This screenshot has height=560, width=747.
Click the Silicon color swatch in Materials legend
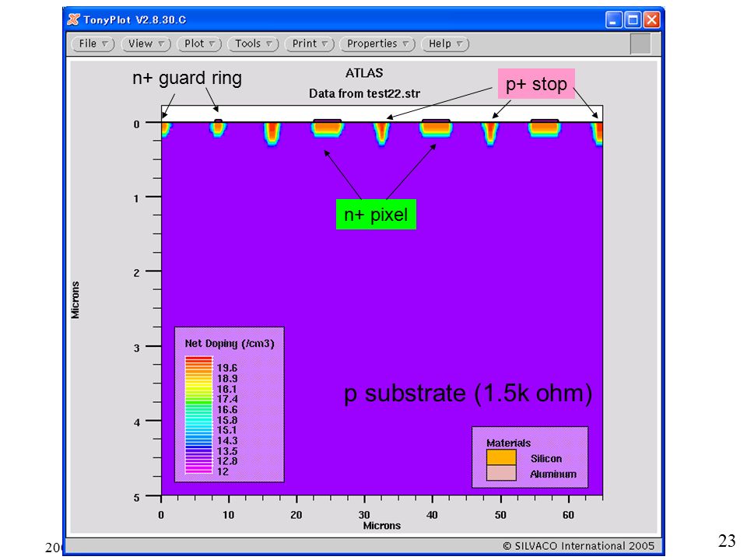tap(501, 457)
